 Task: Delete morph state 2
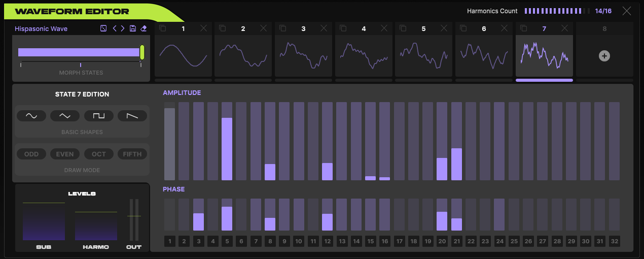pyautogui.click(x=263, y=28)
